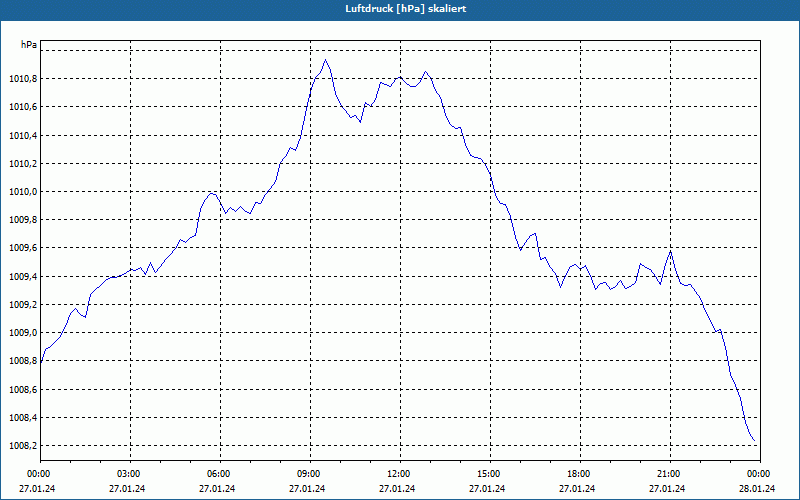
Task: Click the 18:00 time label
Action: [580, 474]
